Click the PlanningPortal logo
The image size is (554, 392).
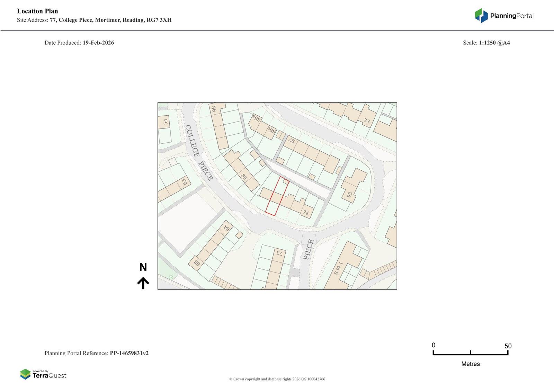point(504,16)
